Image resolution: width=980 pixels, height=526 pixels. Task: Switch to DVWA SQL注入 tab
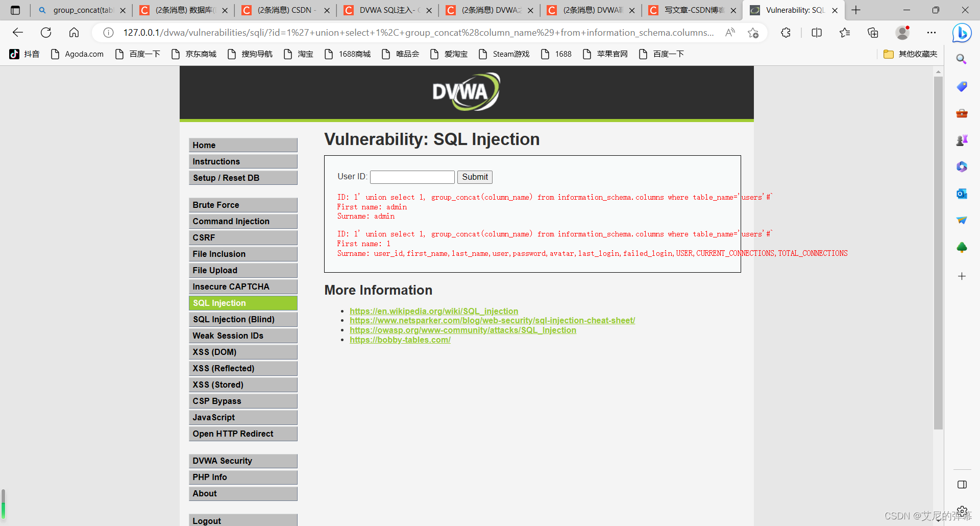(388, 10)
